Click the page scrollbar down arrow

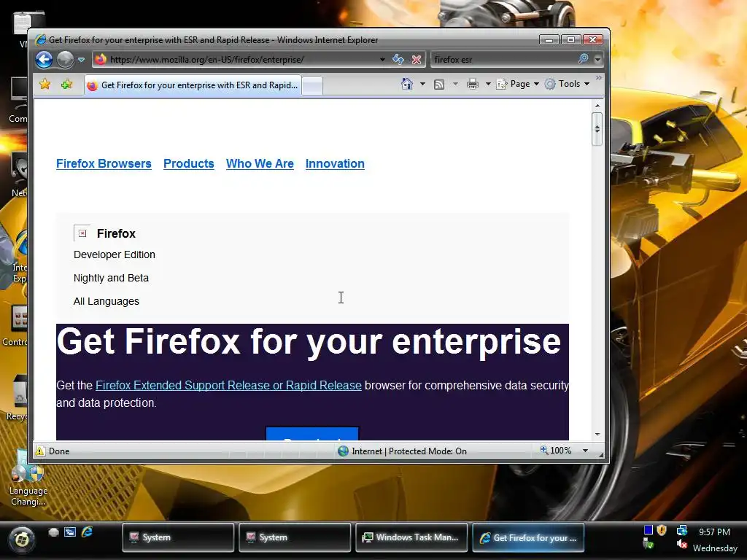pos(597,435)
